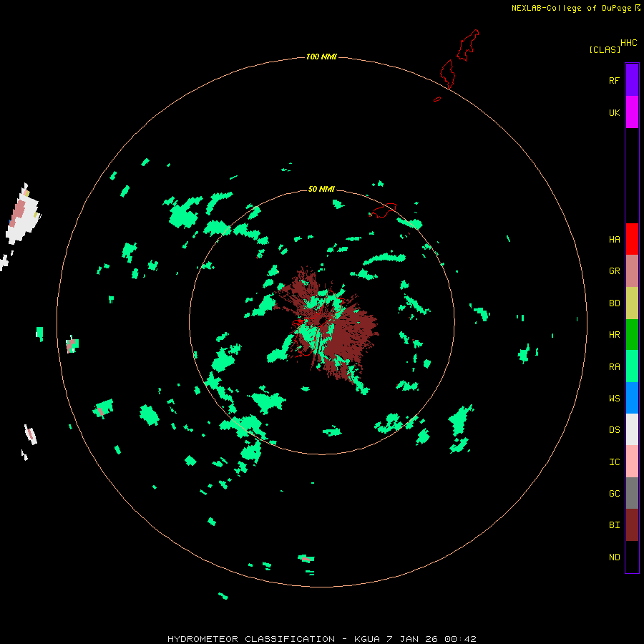The height and width of the screenshot is (644, 644).
Task: Click the 100 NMI range ring label
Action: pos(321,57)
